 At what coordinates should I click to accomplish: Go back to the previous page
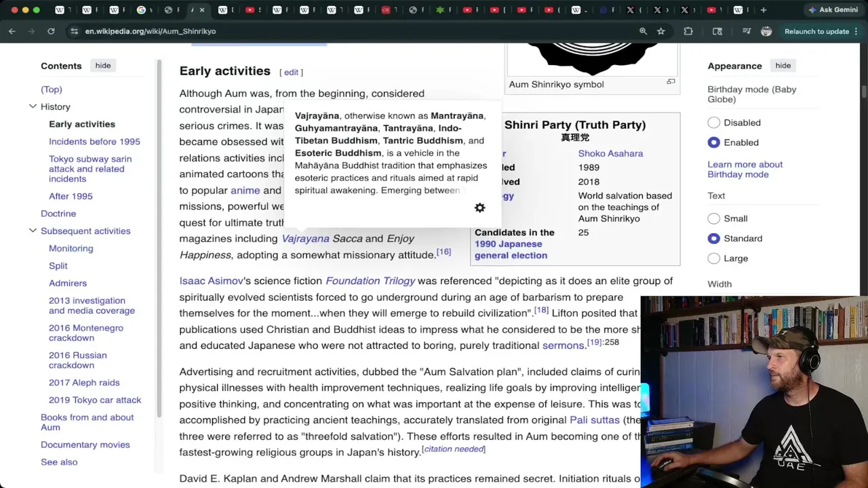click(x=12, y=31)
